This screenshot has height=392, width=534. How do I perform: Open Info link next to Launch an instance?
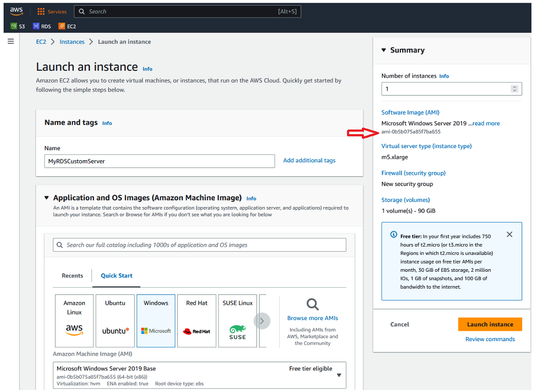148,69
